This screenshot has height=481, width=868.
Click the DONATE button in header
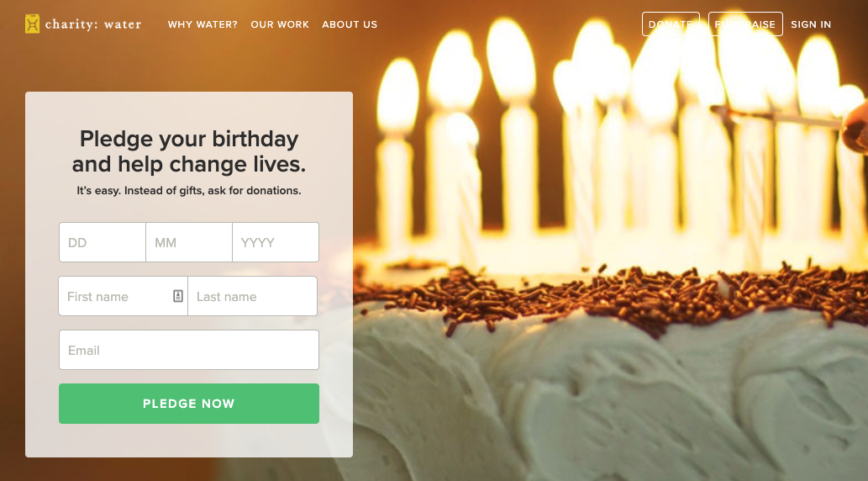671,24
